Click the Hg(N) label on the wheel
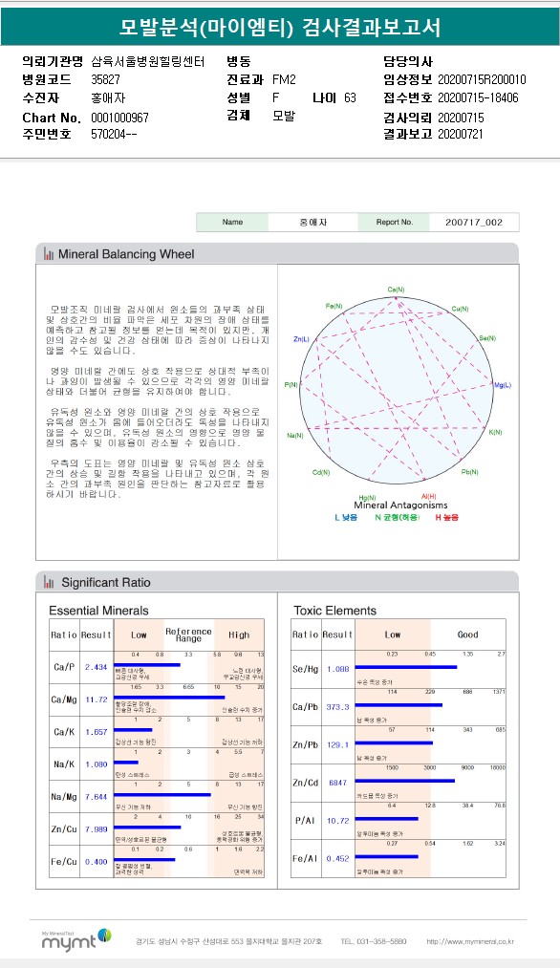Viewport: 560px width, 968px height. pos(367,498)
